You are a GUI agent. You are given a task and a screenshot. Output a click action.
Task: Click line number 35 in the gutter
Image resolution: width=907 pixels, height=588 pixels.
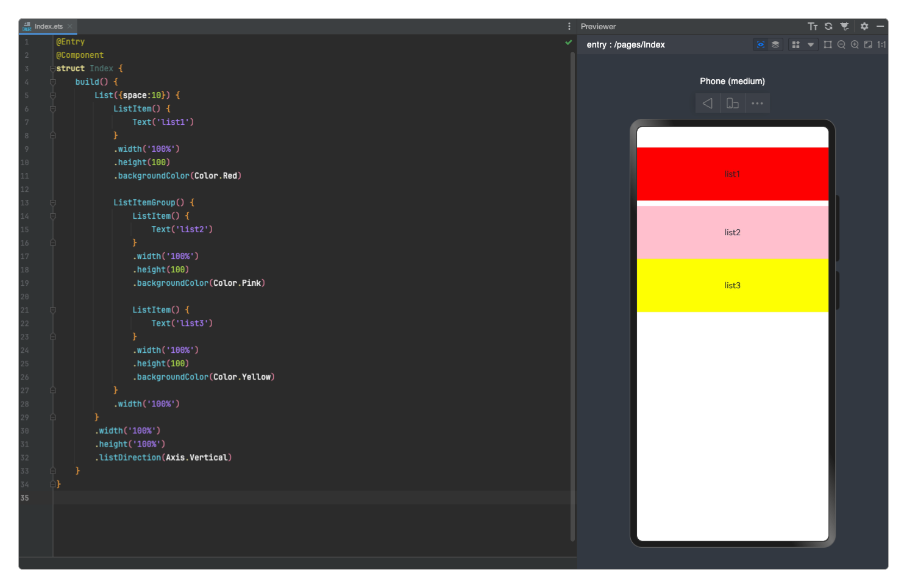click(24, 498)
